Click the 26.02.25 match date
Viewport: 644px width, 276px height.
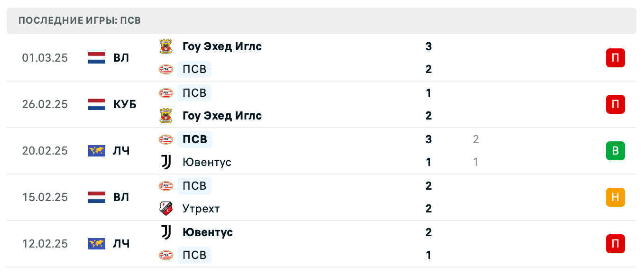click(45, 104)
